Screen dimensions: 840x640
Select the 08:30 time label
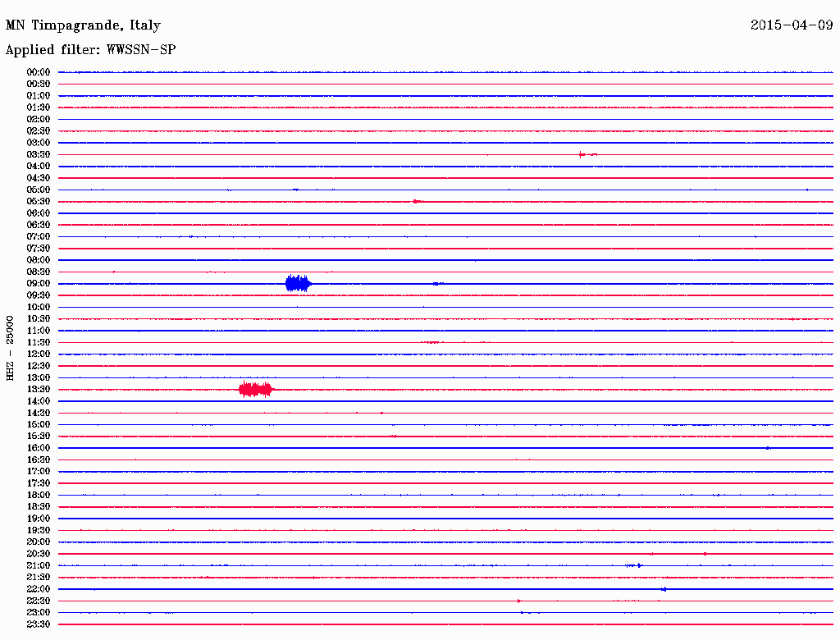(x=38, y=272)
